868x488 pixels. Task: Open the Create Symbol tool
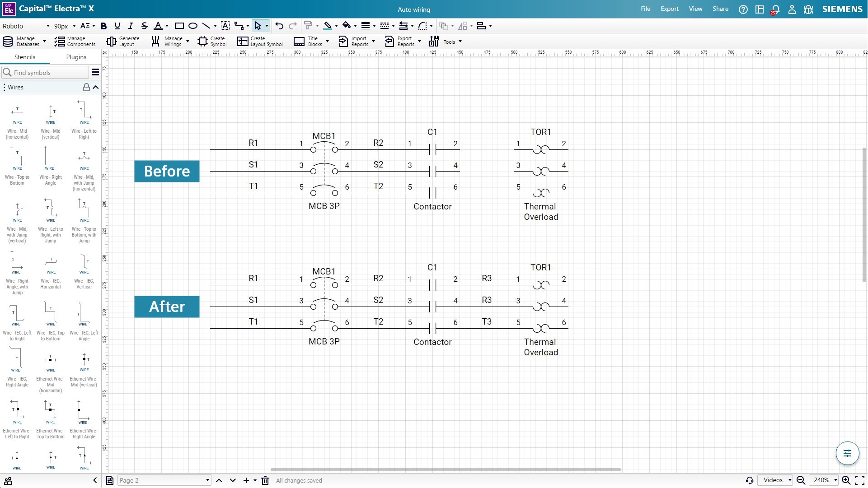212,42
